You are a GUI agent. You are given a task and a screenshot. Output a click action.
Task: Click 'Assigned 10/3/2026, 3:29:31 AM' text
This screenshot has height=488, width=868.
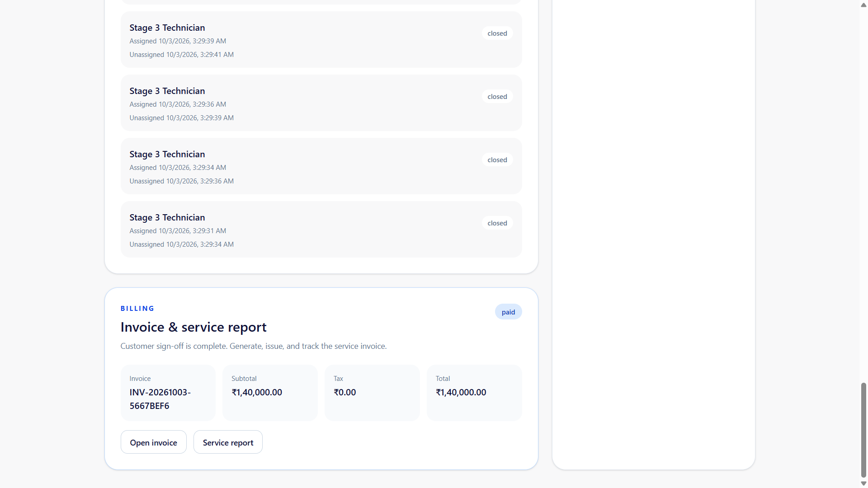[178, 231]
